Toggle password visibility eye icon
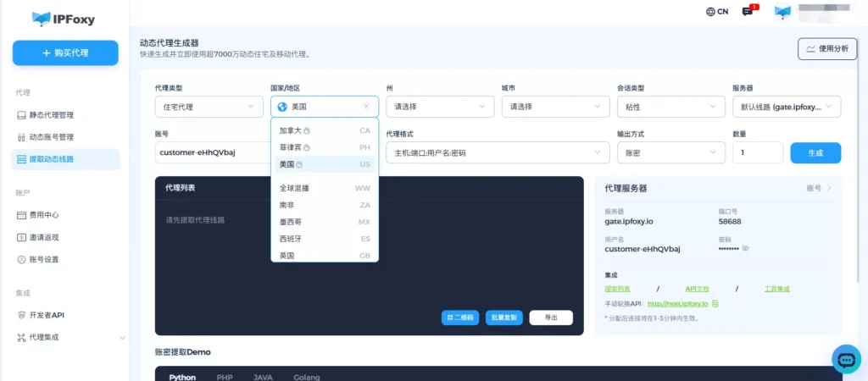The height and width of the screenshot is (381, 868). click(745, 248)
